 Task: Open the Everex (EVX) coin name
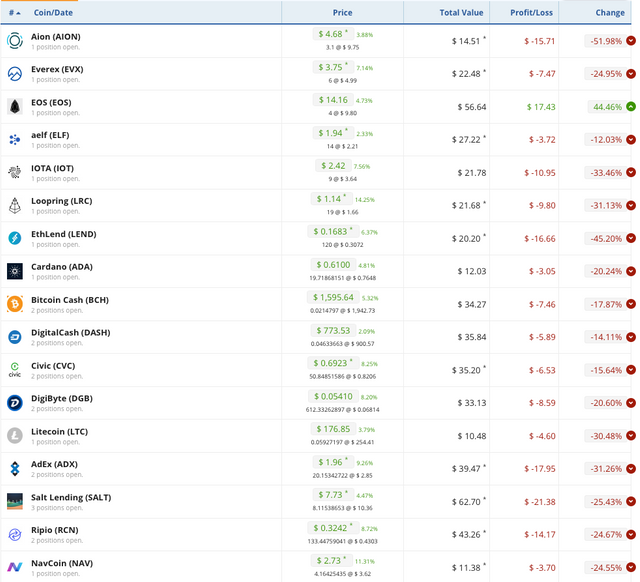57,69
